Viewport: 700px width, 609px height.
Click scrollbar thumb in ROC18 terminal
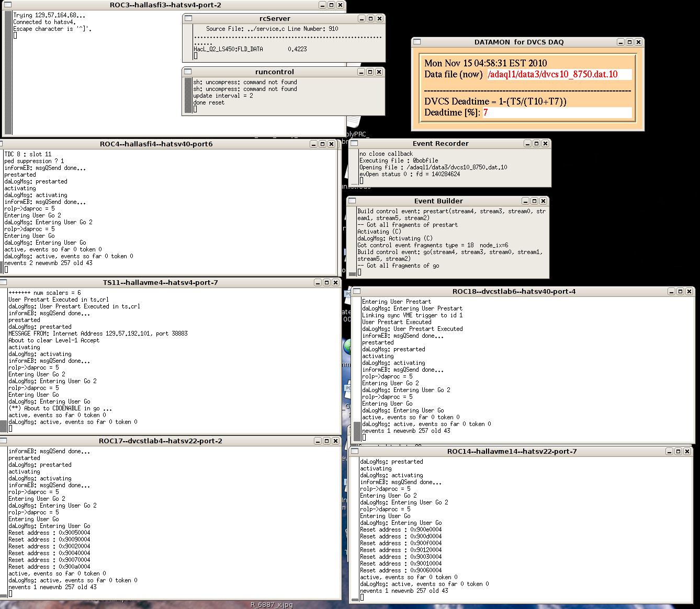click(x=357, y=431)
